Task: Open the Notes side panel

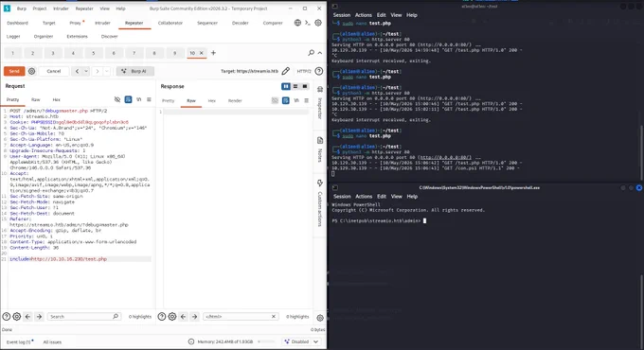Action: pos(320,149)
